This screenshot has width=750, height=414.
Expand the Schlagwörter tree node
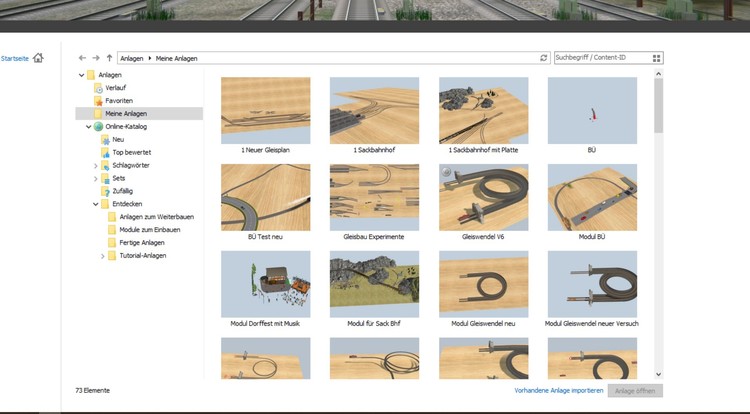point(95,165)
